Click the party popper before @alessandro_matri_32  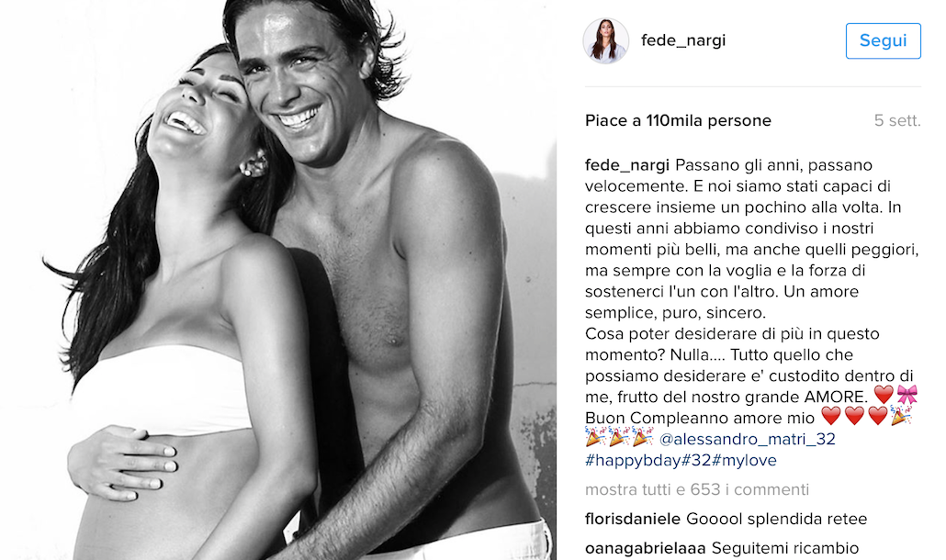point(643,437)
